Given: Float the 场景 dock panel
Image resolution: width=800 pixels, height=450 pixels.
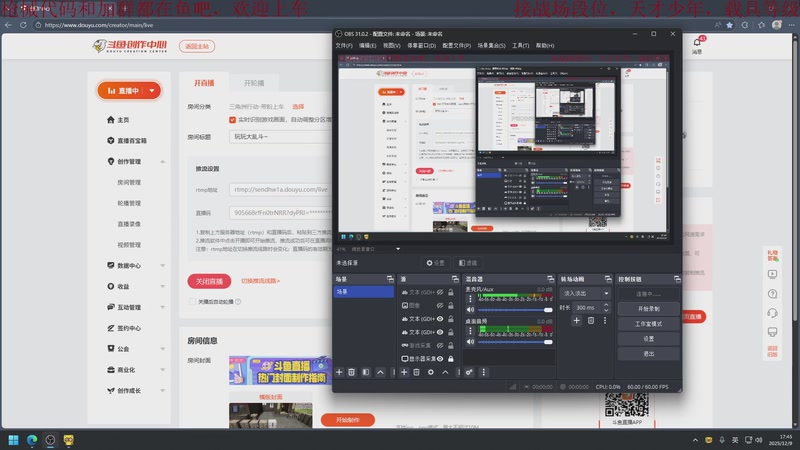Looking at the screenshot, I should click(x=390, y=279).
